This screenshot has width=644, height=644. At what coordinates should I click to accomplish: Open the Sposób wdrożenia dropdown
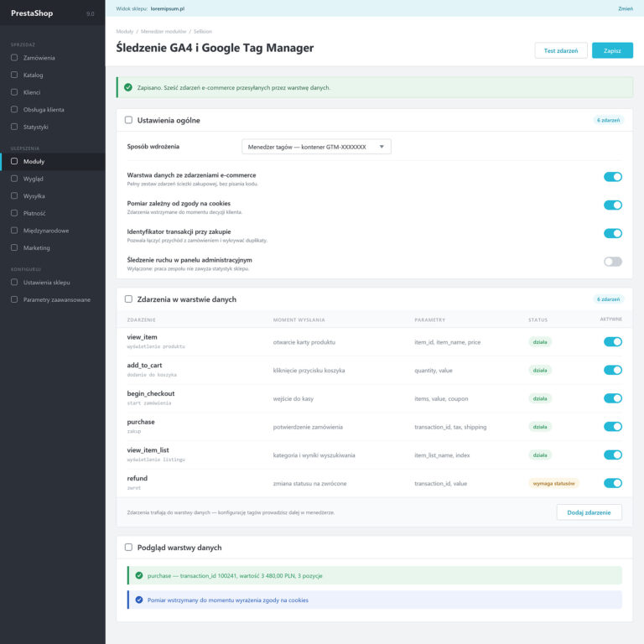click(316, 147)
